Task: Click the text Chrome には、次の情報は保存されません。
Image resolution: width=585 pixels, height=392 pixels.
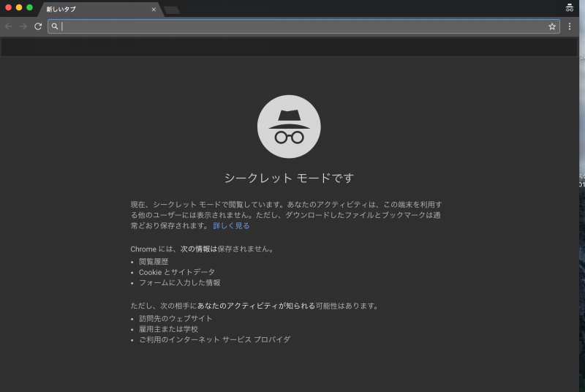Action: [203, 249]
